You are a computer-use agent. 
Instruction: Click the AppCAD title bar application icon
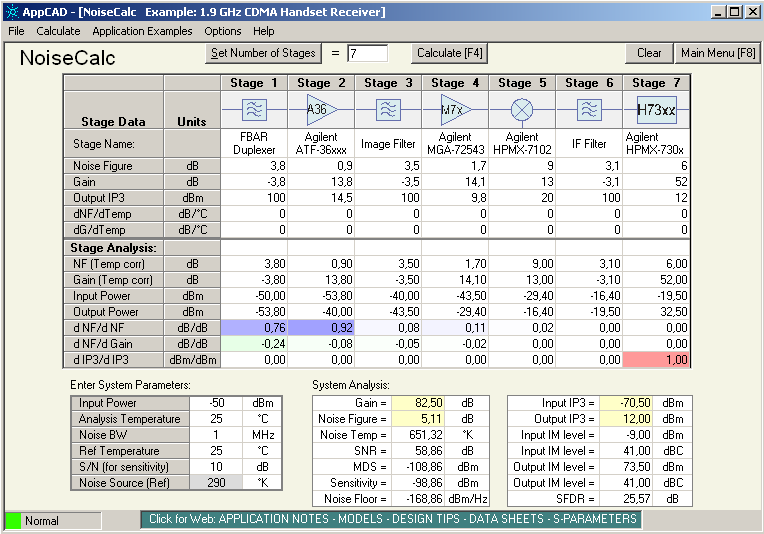click(12, 12)
